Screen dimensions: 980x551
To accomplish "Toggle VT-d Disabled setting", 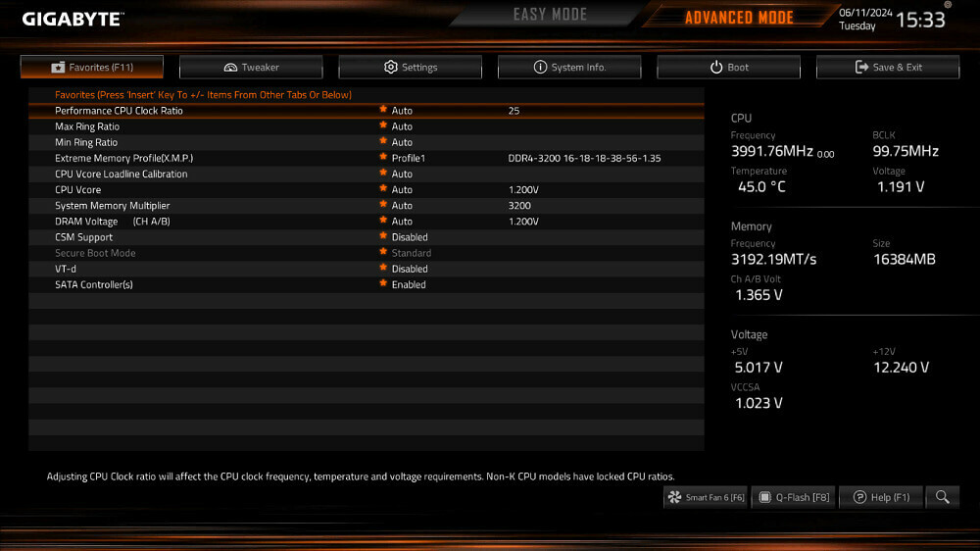I will (x=410, y=269).
